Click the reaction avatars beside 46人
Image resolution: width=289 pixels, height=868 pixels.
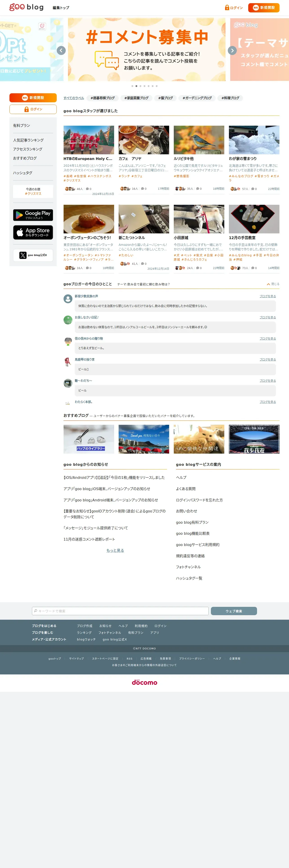[x=70, y=189]
